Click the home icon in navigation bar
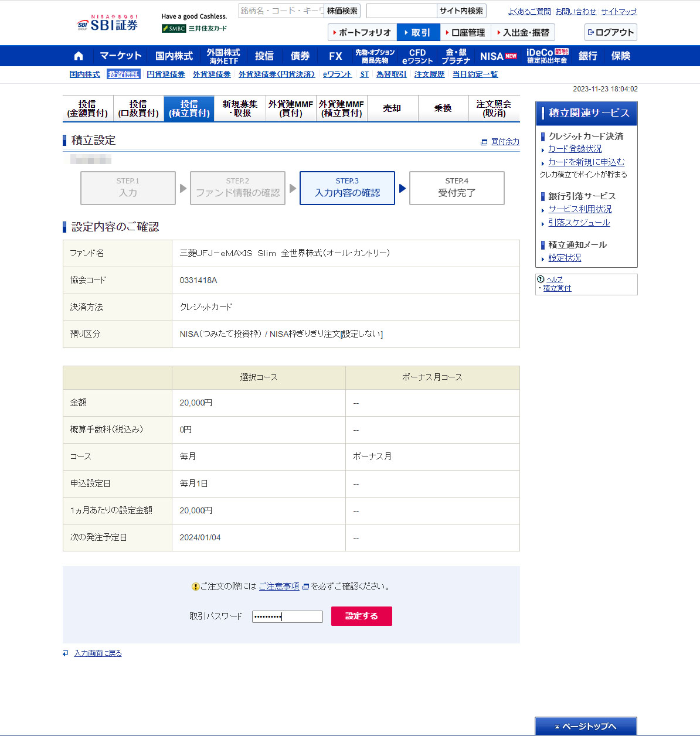 pos(79,56)
